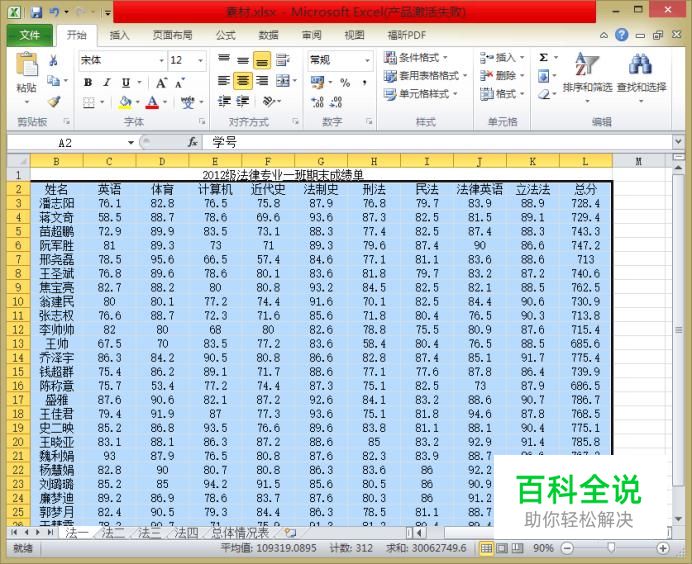The width and height of the screenshot is (692, 564).
Task: Increase indent
Action: pos(243,102)
